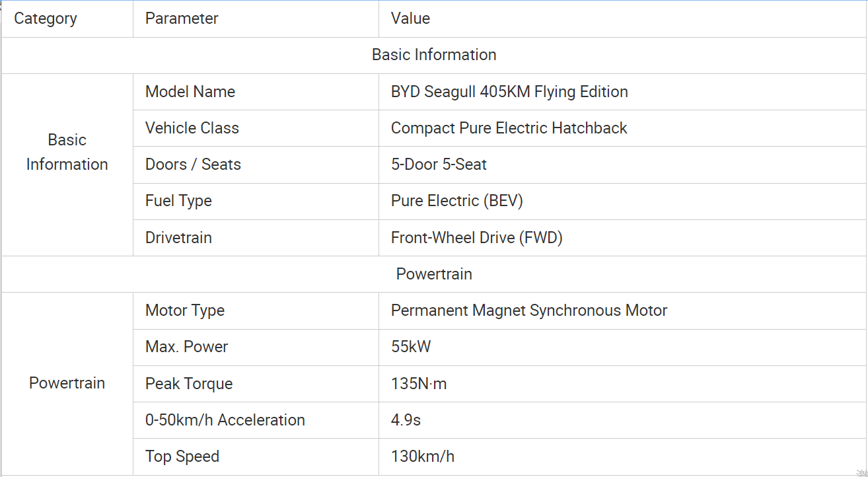Click the Motor Type parameter cell
868x477 pixels.
(256, 311)
